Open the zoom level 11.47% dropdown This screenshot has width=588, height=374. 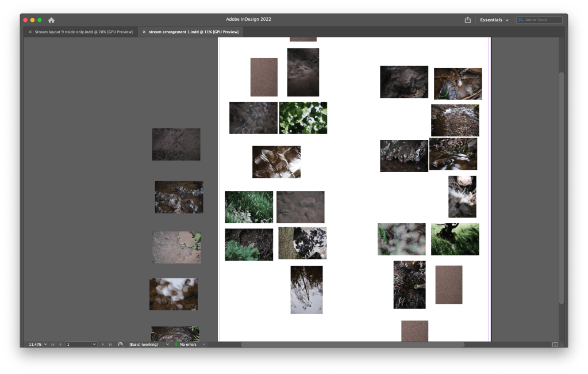[45, 345]
